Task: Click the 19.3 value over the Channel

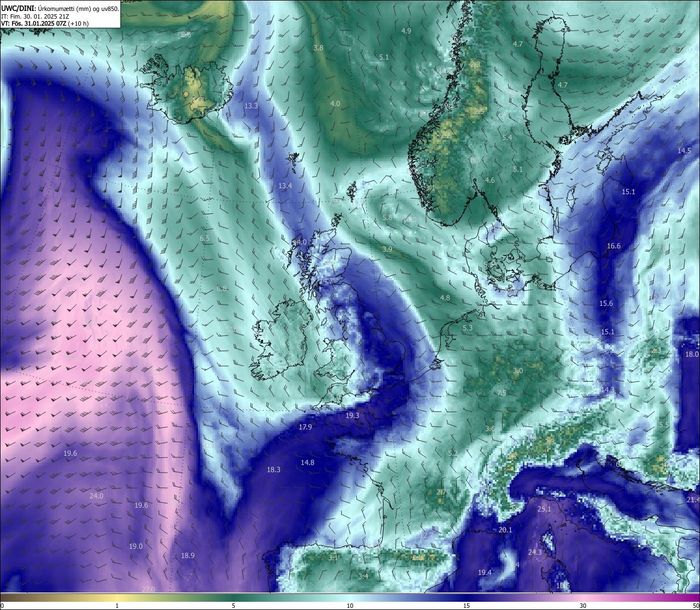Action: click(352, 416)
